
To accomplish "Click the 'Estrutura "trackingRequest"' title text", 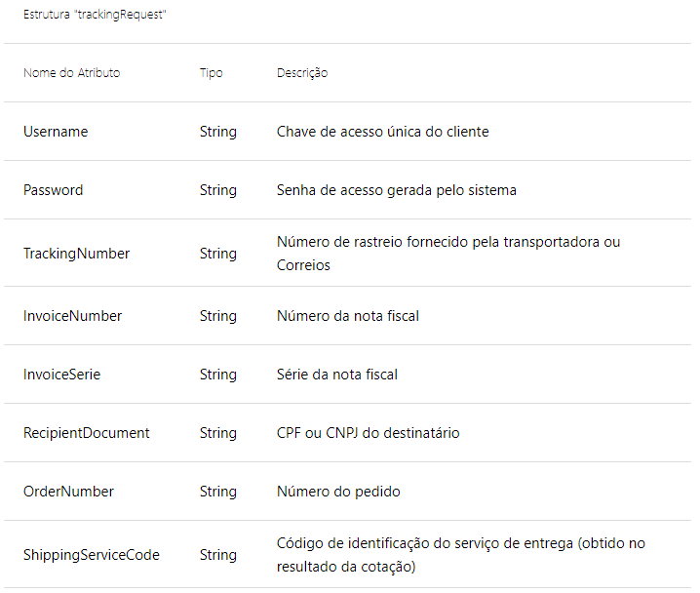I will pos(94,17).
